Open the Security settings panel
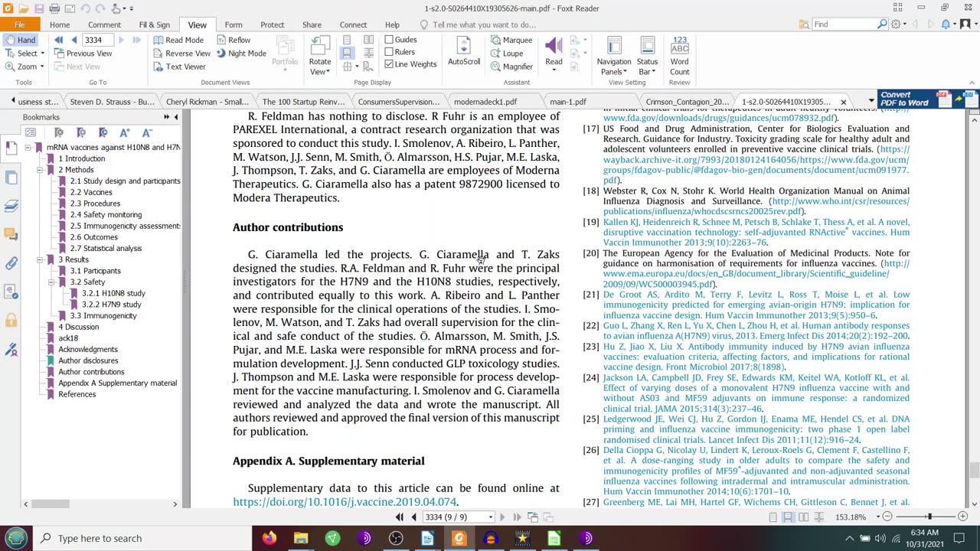Image resolution: width=980 pixels, height=551 pixels. tap(11, 320)
